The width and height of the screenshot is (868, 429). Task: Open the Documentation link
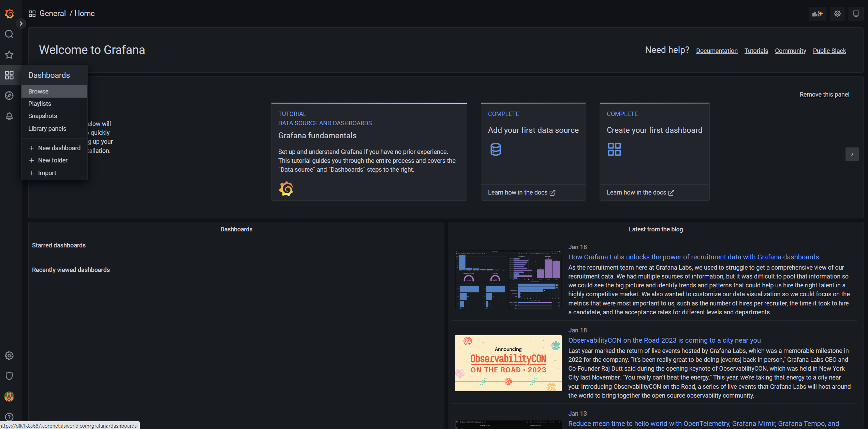(717, 51)
